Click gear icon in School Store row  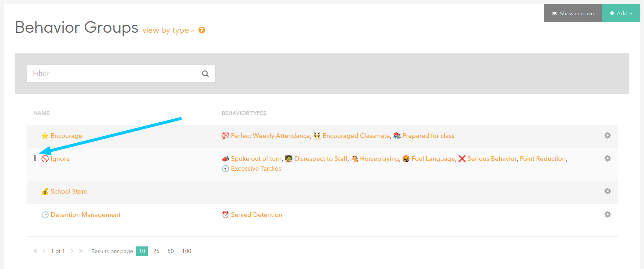[x=607, y=191]
